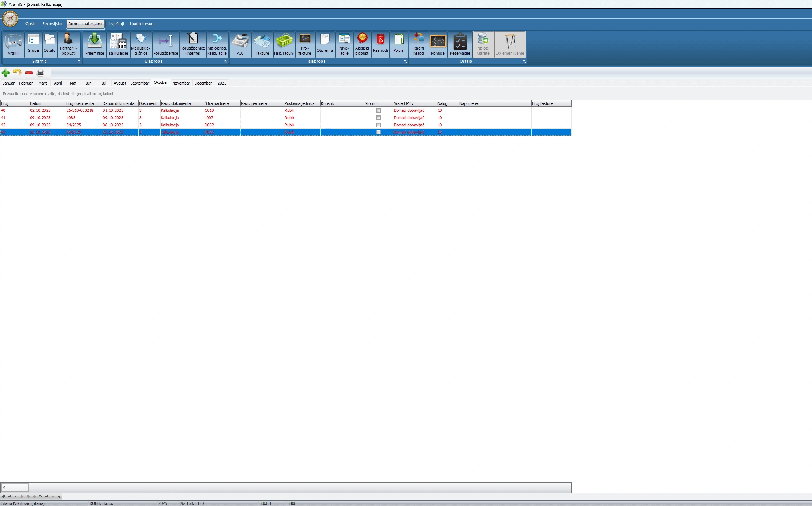Open Partneri - popusti
This screenshot has width=812, height=506.
68,44
